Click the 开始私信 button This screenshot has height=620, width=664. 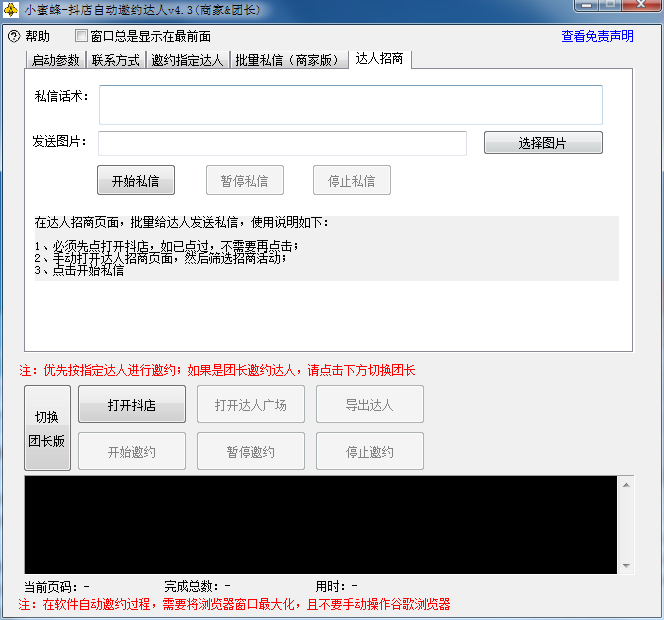click(x=136, y=180)
